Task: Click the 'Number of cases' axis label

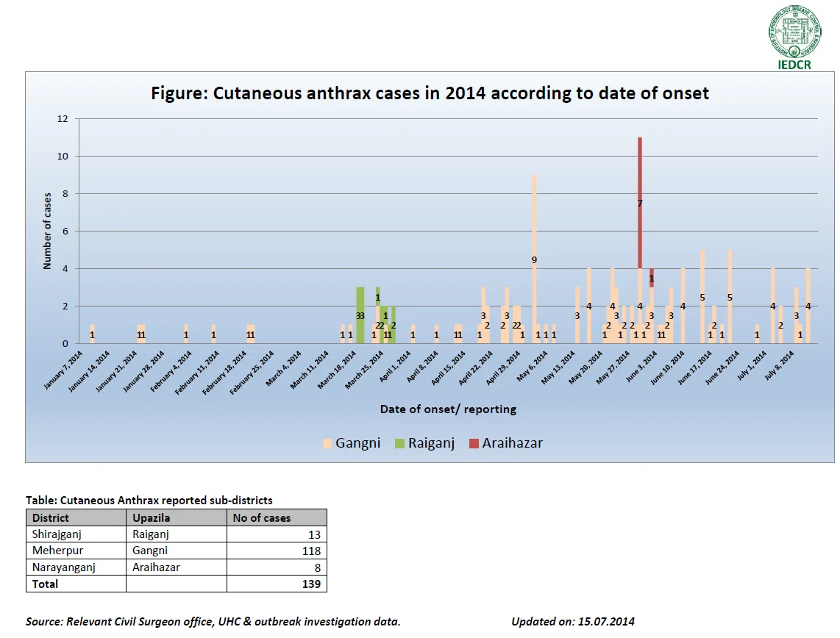Action: (47, 231)
